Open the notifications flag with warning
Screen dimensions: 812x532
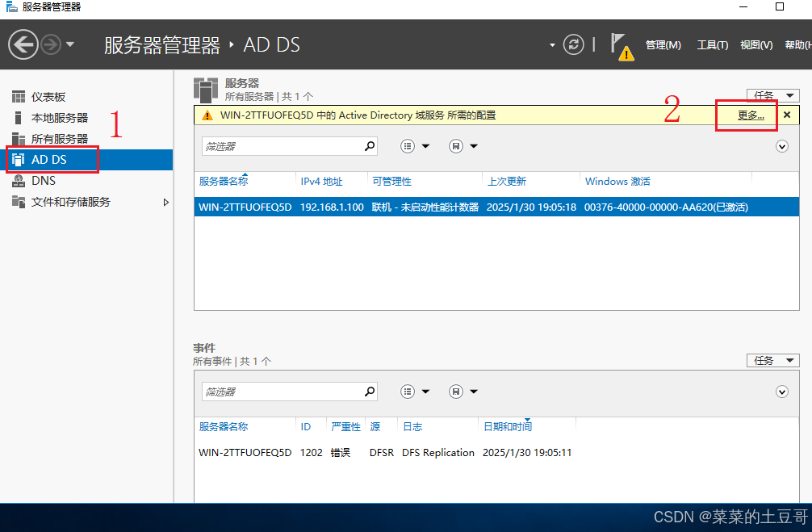tap(622, 47)
